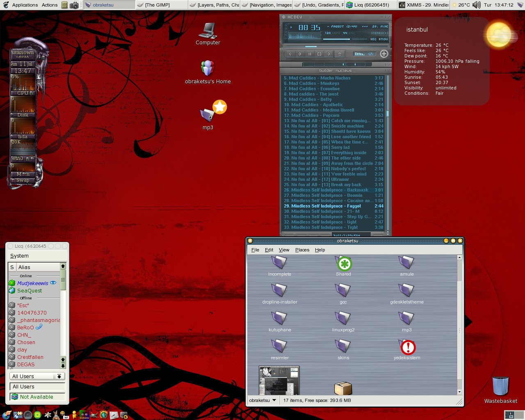This screenshot has height=420, width=525.
Task: Open the Actions menu
Action: click(50, 5)
